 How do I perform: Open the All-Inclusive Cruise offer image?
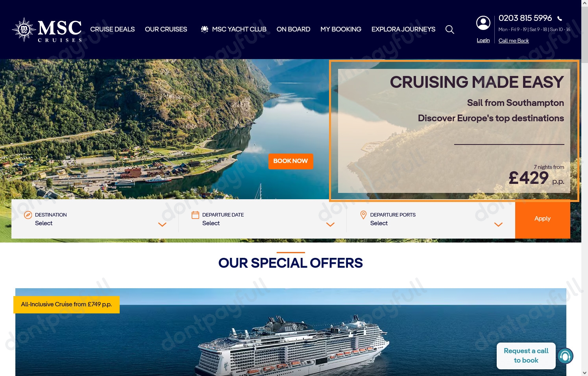coord(290,332)
